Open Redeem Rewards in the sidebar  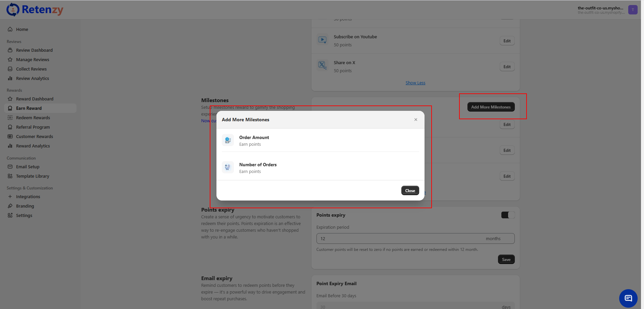[33, 118]
